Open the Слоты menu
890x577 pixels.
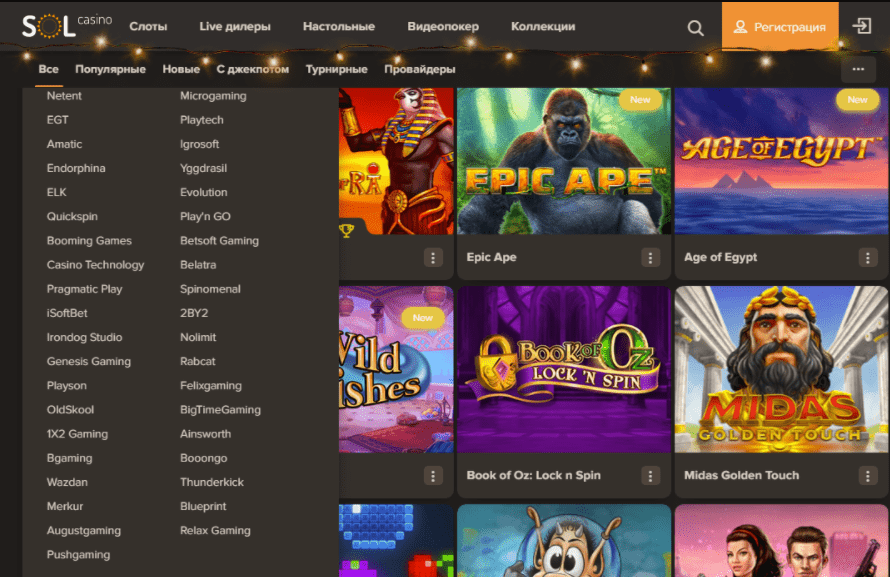click(148, 27)
